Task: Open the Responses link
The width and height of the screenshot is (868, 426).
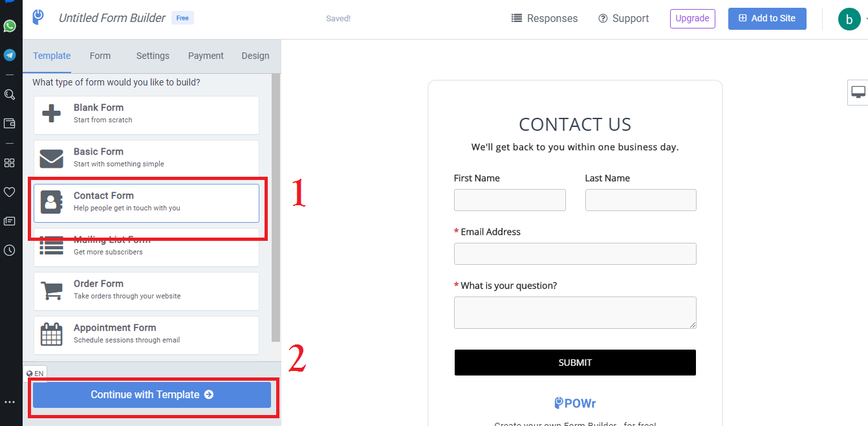Action: click(545, 18)
